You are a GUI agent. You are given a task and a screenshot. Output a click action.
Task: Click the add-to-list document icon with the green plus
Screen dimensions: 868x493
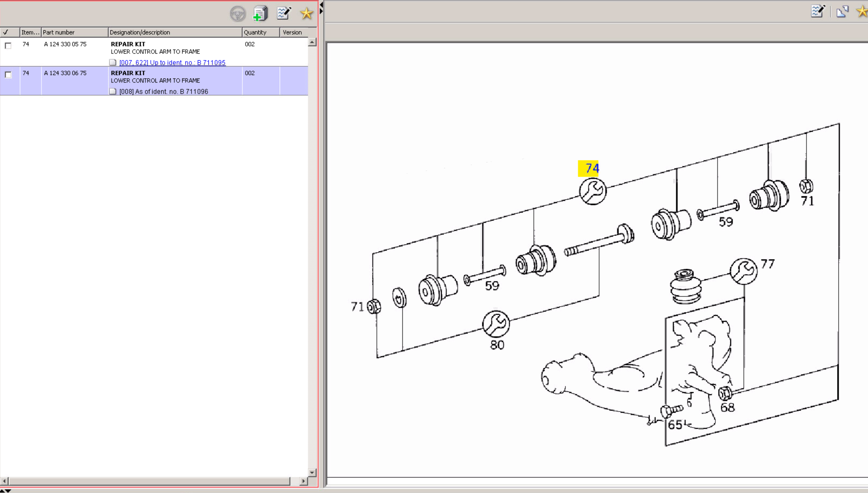pos(260,14)
